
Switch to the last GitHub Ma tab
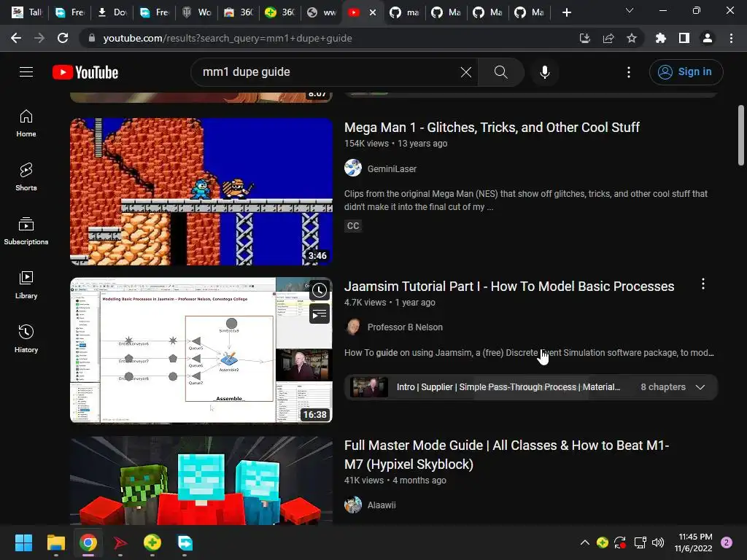(530, 12)
